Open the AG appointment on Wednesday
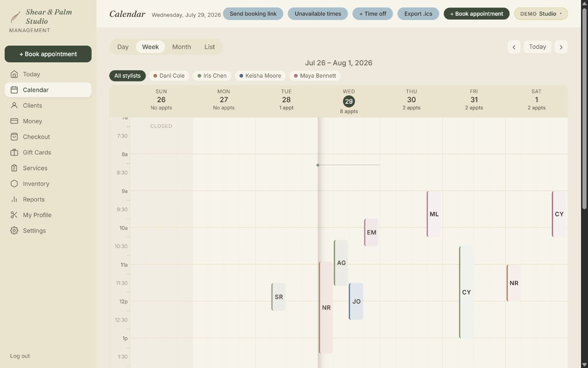The image size is (588, 368). pos(341,263)
